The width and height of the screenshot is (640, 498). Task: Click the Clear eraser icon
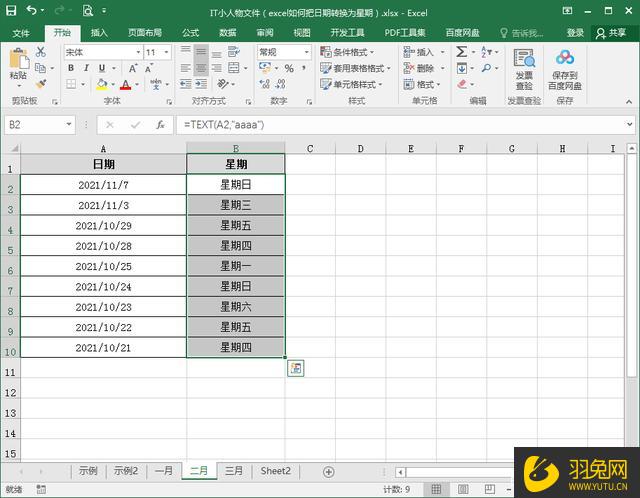(x=462, y=84)
